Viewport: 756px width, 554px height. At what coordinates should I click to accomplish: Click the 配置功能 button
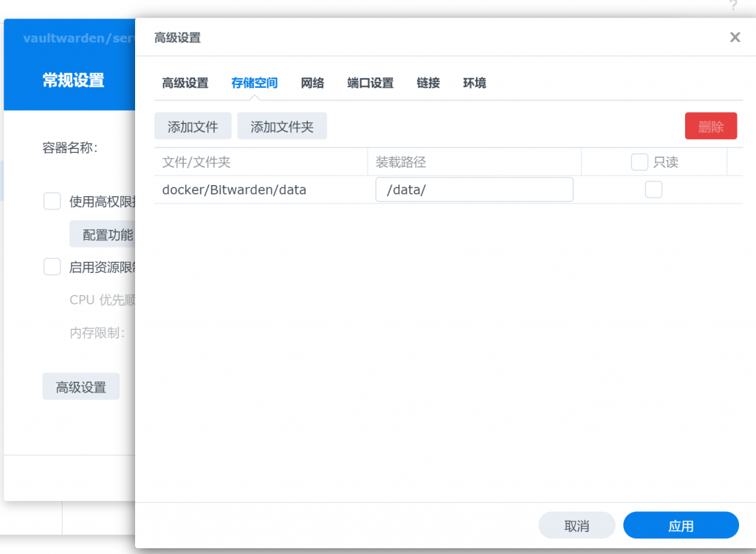point(103,235)
